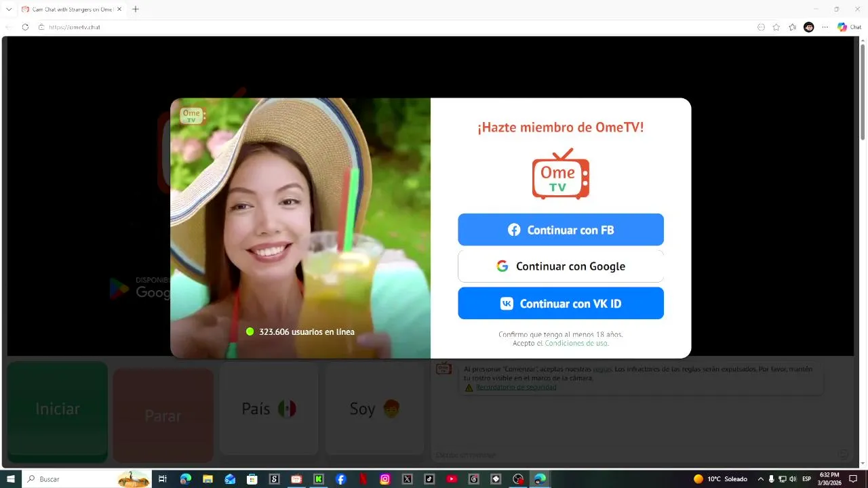868x488 pixels.
Task: Show hidden system tray icons
Action: coord(760,479)
